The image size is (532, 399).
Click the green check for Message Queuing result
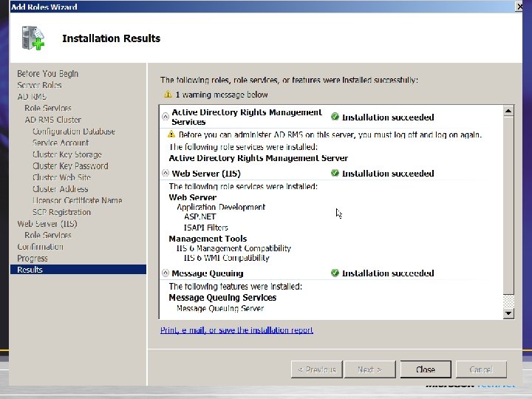point(335,273)
